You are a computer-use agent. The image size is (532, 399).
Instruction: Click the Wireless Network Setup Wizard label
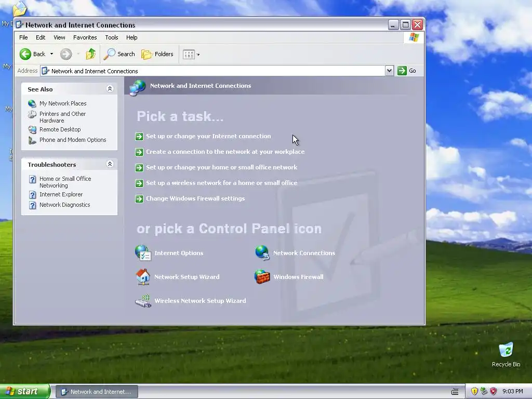click(200, 301)
